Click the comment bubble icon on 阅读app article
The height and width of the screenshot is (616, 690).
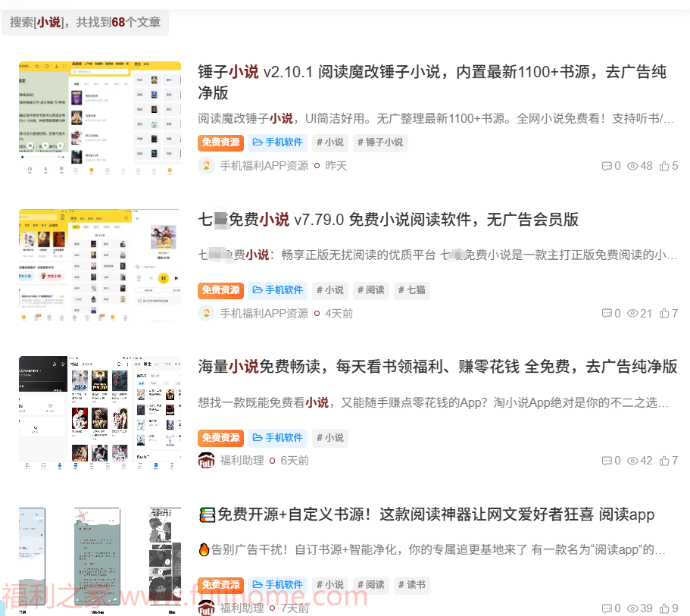click(x=606, y=608)
